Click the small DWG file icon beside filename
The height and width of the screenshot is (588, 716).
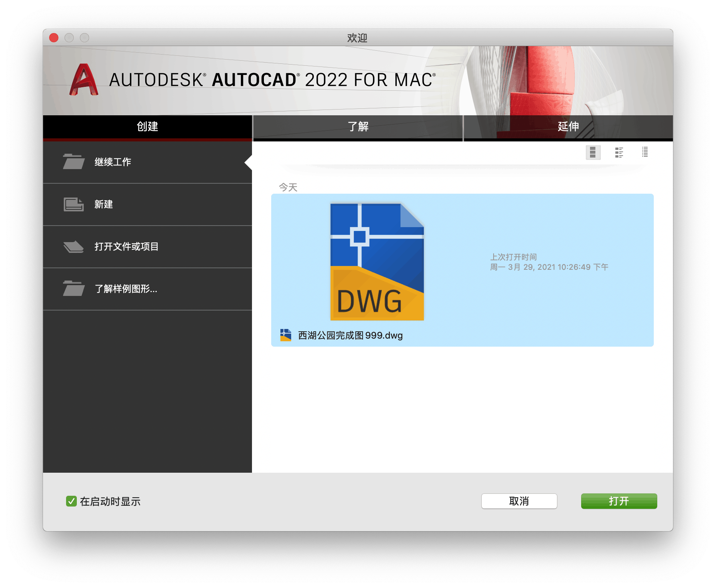[x=286, y=335]
